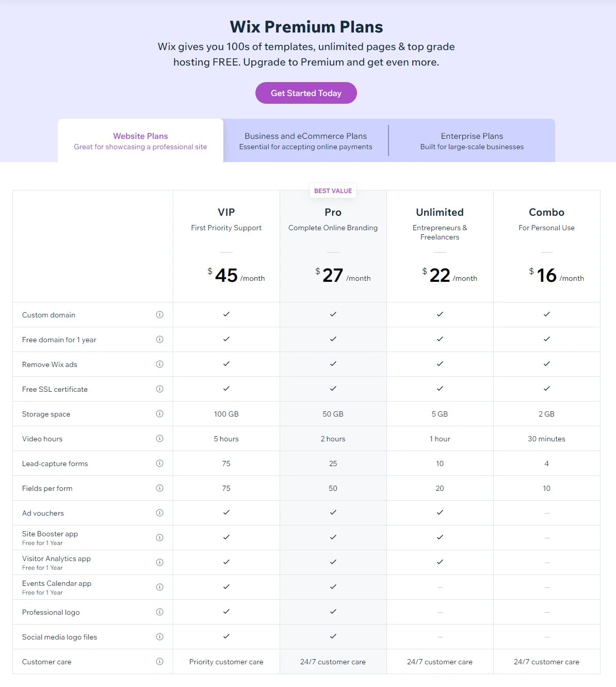The width and height of the screenshot is (616, 687).
Task: Click the Custom domain row label
Action: (48, 315)
